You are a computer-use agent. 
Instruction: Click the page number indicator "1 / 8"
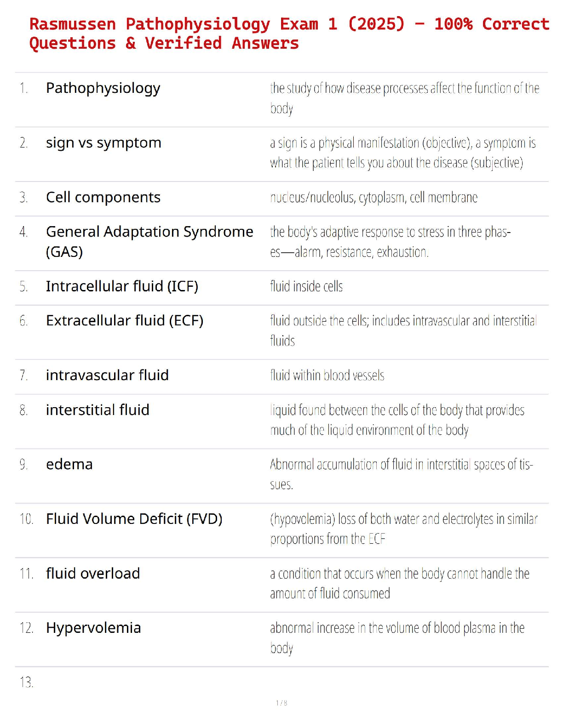pos(281,703)
